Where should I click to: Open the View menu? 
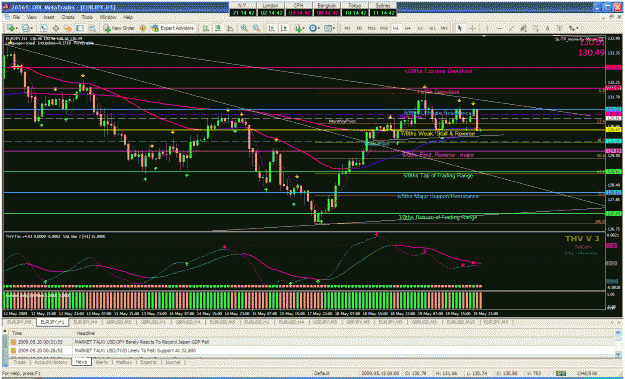pos(32,18)
